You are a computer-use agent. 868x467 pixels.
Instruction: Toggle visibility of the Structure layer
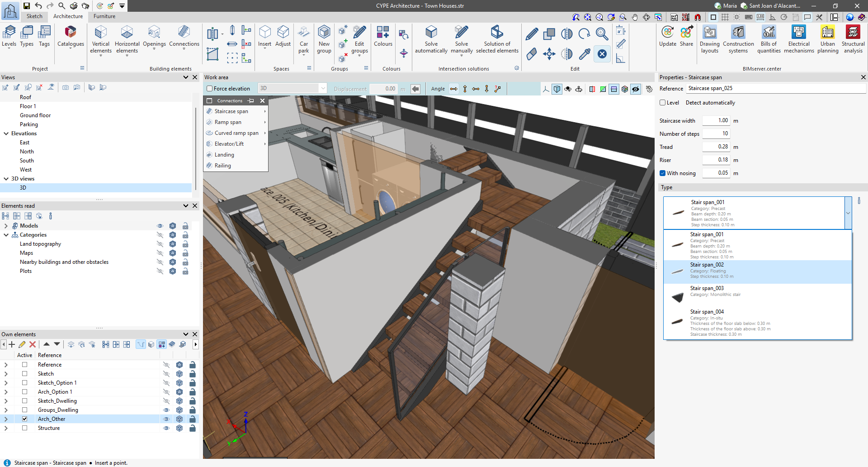[166, 428]
